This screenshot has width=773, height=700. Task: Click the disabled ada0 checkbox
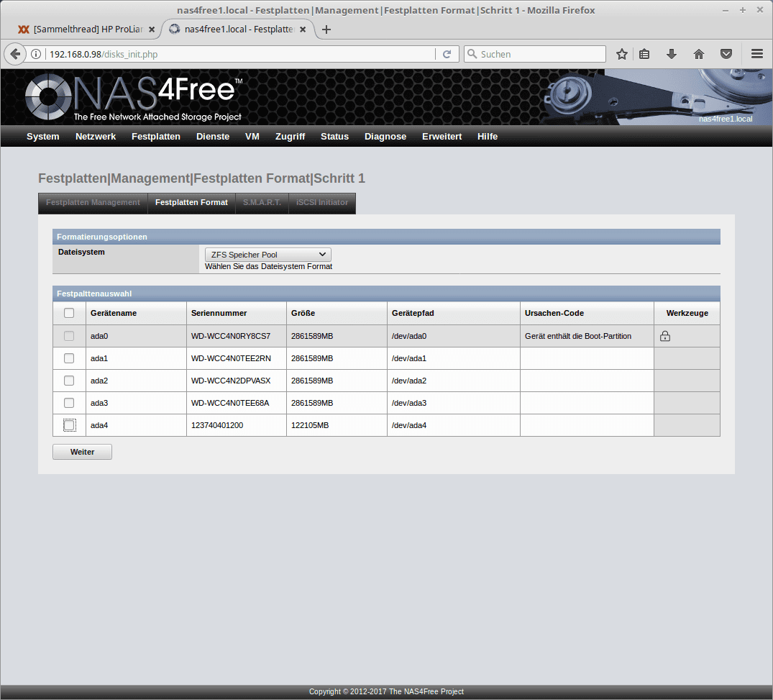pos(69,336)
